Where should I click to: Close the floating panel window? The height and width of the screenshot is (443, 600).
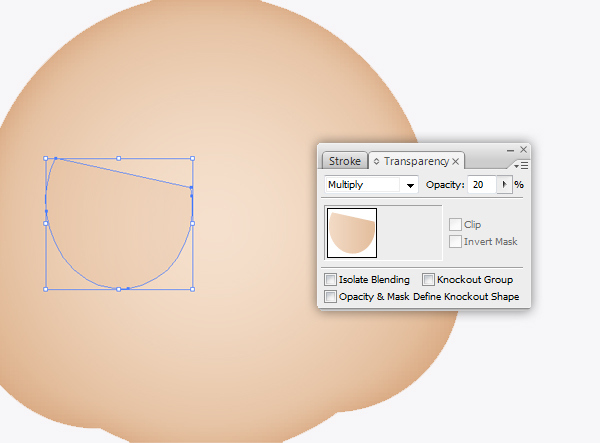pos(523,150)
